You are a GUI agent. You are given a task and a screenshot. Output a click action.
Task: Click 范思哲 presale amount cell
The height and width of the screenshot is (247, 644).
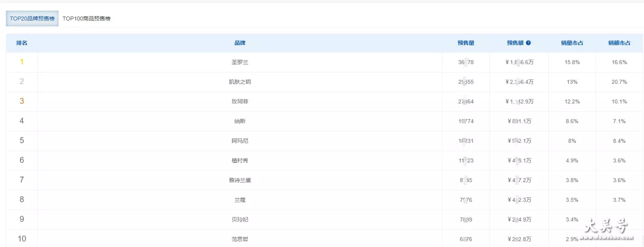[520, 239]
